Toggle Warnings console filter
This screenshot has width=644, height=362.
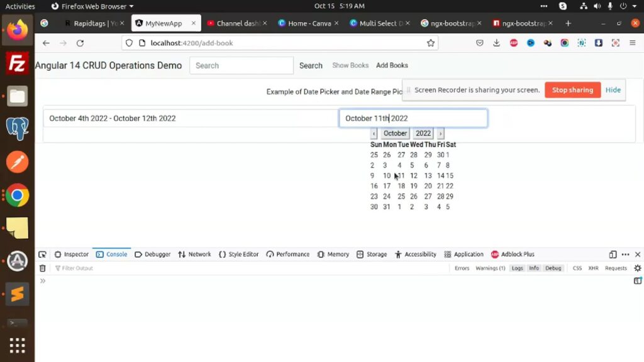[x=490, y=268]
